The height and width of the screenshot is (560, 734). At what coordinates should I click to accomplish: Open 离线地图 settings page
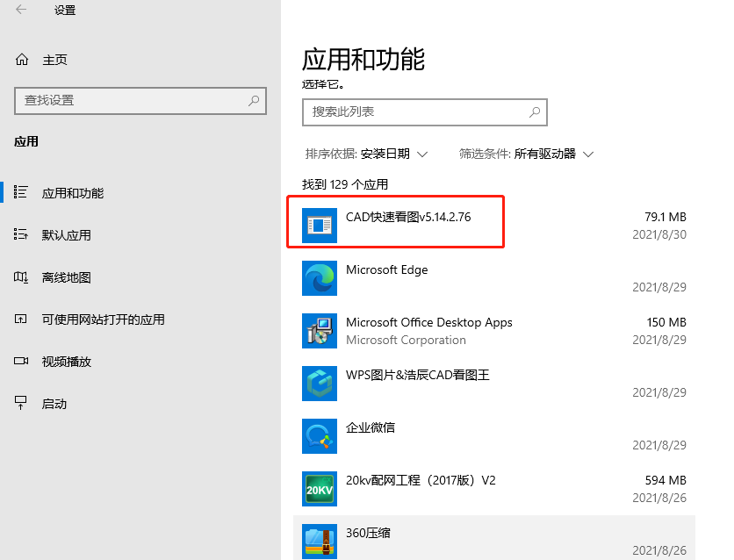point(67,277)
